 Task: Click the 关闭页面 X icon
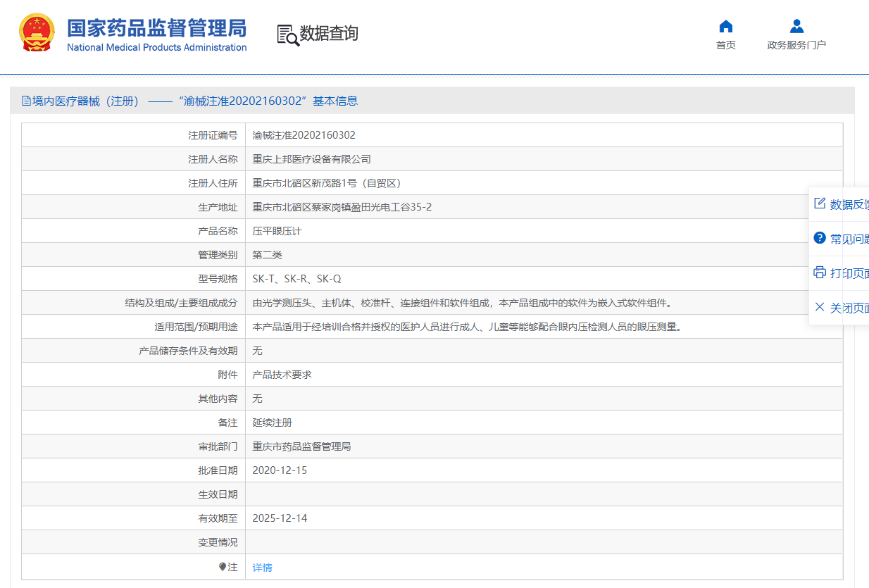(x=819, y=307)
